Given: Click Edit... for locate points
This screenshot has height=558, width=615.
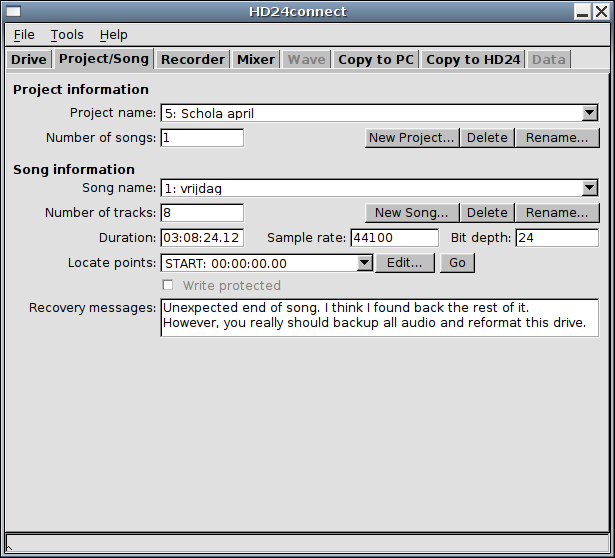Looking at the screenshot, I should pyautogui.click(x=405, y=263).
